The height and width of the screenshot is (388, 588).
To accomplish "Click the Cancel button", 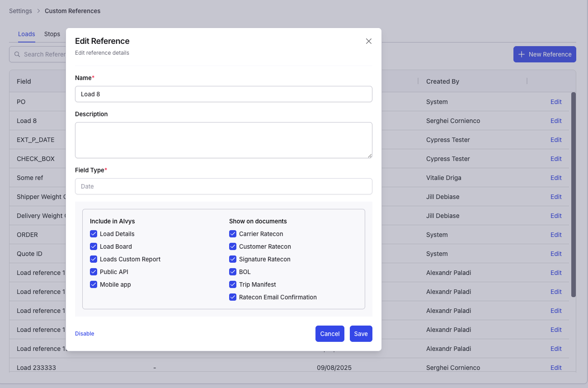I will (x=330, y=334).
